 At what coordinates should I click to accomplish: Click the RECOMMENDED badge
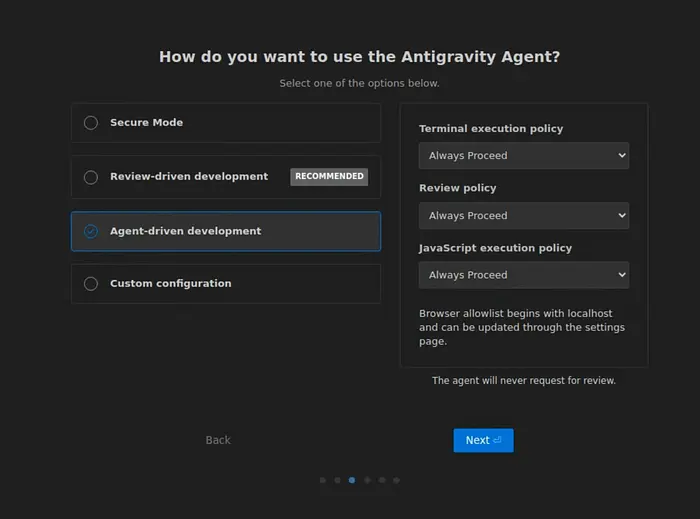(x=329, y=177)
